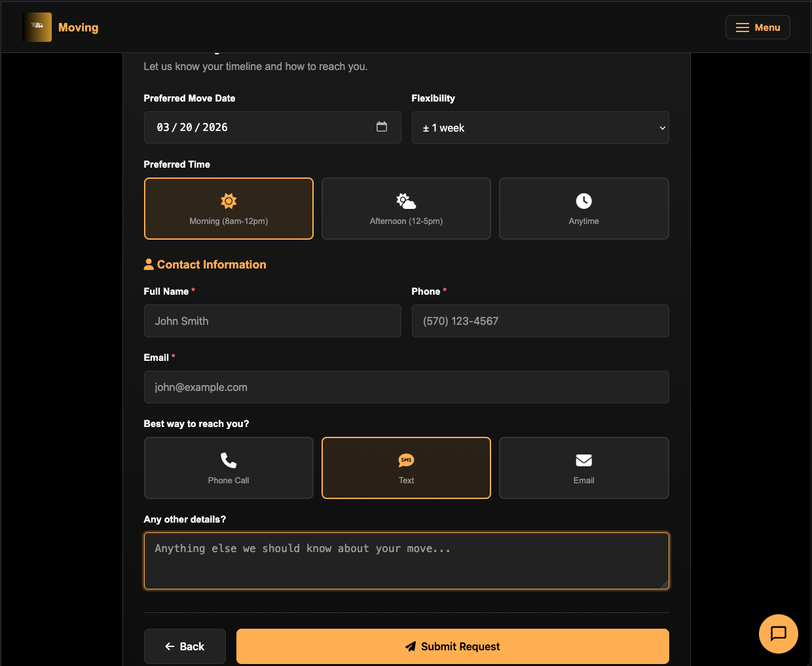Click the Email address input field
Image resolution: width=812 pixels, height=666 pixels.
[406, 387]
